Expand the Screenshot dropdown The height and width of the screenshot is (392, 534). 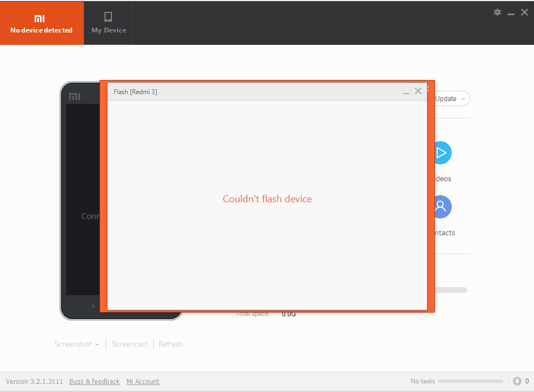(x=77, y=344)
